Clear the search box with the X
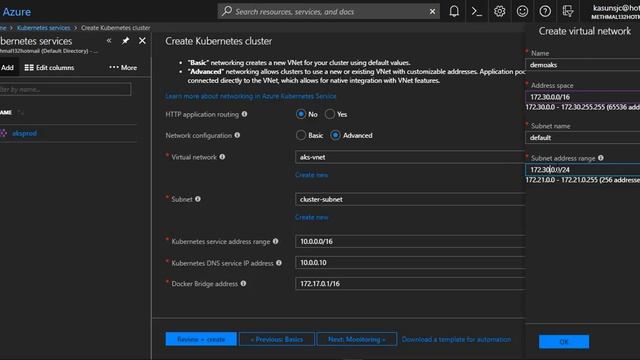 (x=432, y=11)
